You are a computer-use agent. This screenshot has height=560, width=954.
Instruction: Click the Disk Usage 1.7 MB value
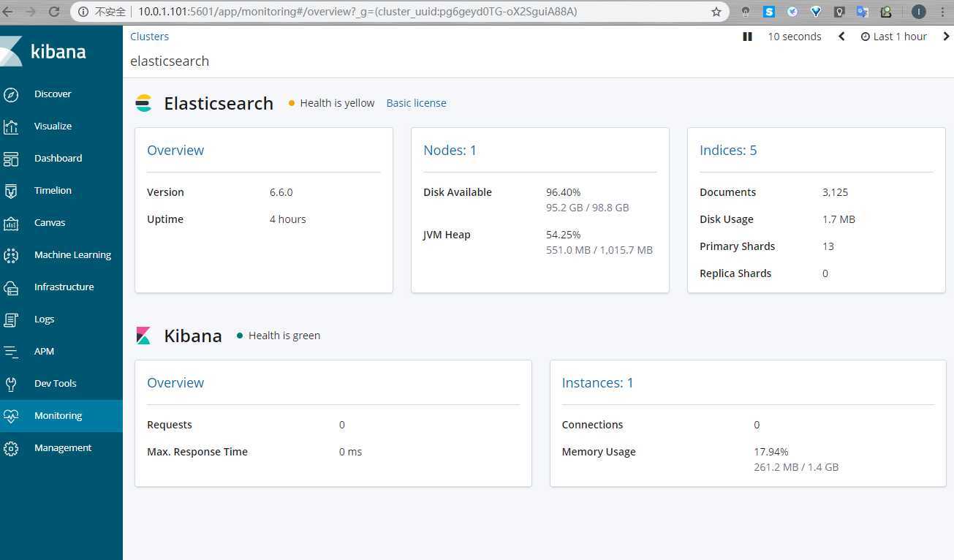838,219
